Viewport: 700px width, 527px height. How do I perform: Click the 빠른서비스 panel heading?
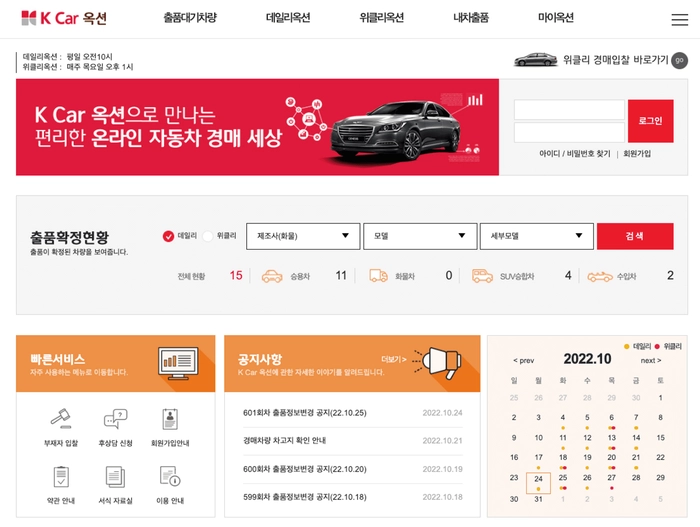pyautogui.click(x=58, y=359)
